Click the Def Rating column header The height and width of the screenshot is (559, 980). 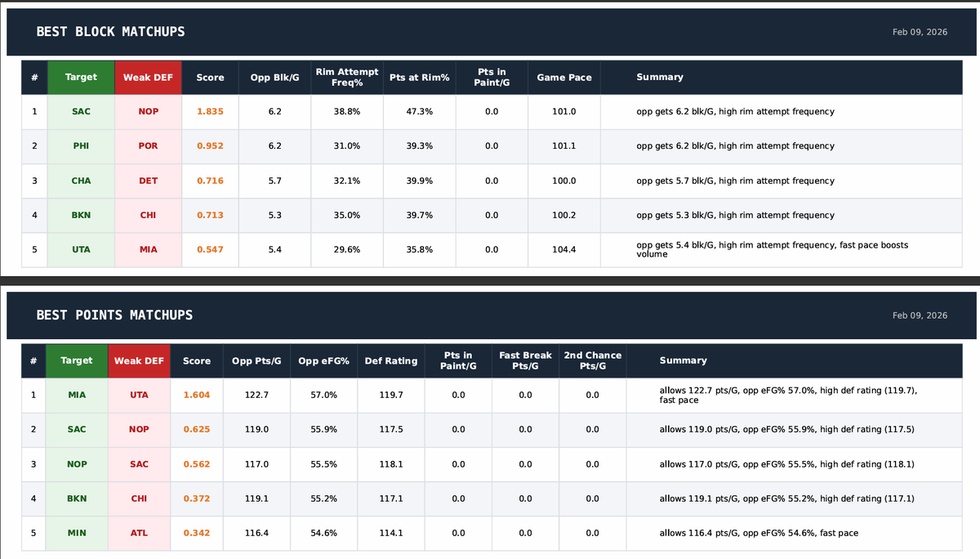tap(391, 360)
